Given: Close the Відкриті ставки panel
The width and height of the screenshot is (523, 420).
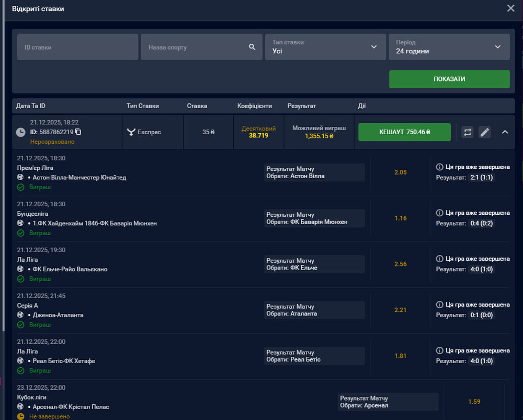Looking at the screenshot, I should click(510, 8).
